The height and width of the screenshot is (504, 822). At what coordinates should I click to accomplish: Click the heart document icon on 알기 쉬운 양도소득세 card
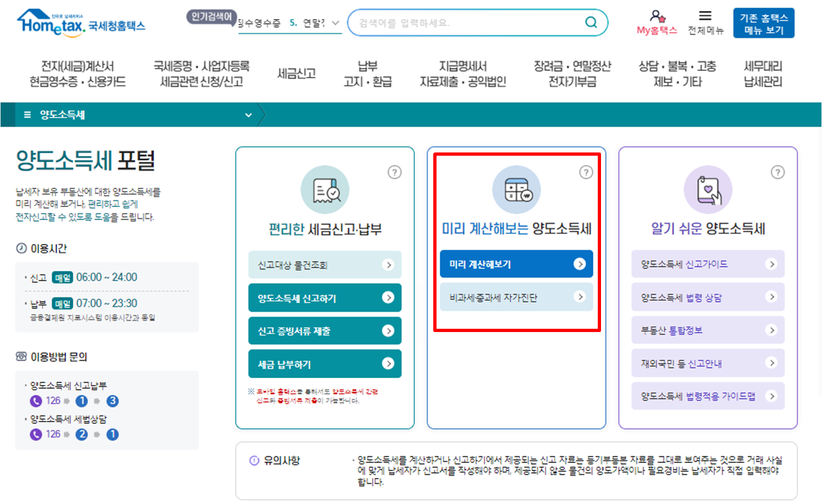coord(707,189)
